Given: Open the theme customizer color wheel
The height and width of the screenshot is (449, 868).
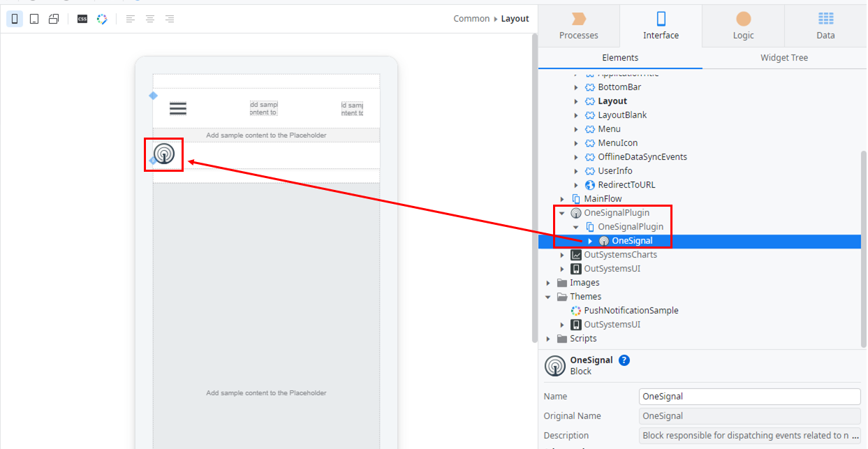Looking at the screenshot, I should tap(102, 19).
